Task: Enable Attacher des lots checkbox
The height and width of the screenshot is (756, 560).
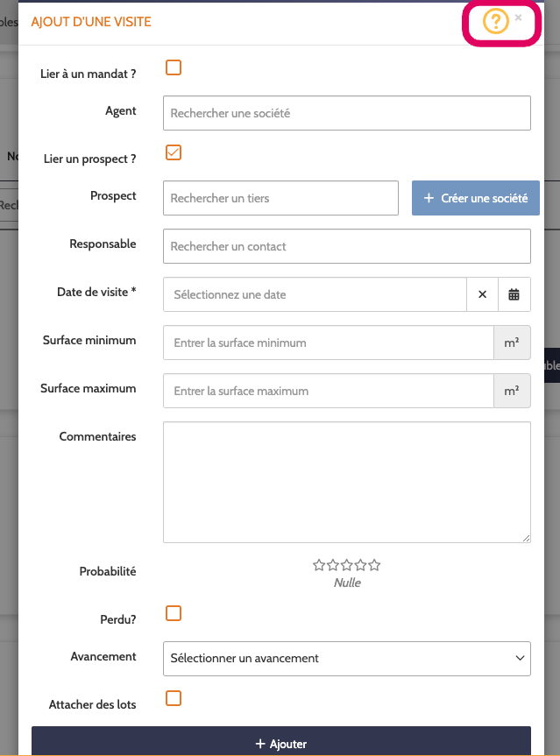Action: point(174,698)
